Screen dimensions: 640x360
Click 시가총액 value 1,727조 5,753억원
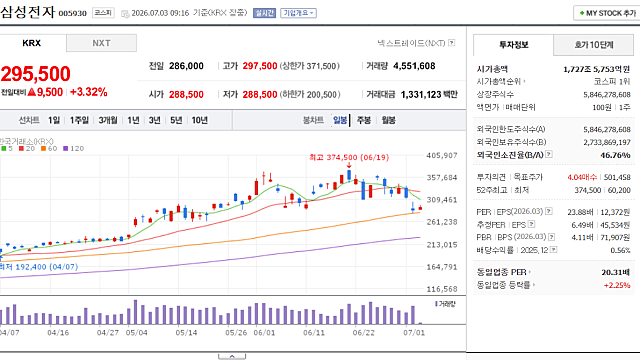[x=597, y=69]
